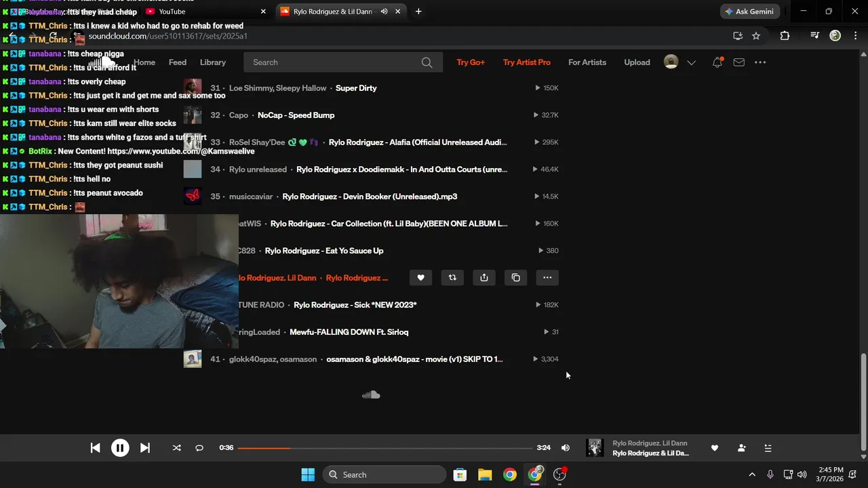Open the next-up queue list
Screen dimensions: 868x488
coord(768,448)
